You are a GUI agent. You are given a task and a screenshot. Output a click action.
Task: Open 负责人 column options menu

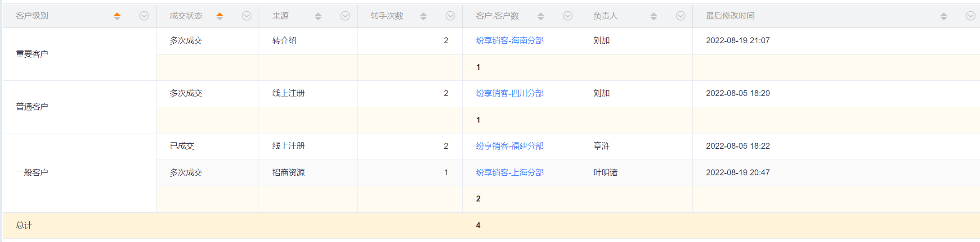click(680, 16)
